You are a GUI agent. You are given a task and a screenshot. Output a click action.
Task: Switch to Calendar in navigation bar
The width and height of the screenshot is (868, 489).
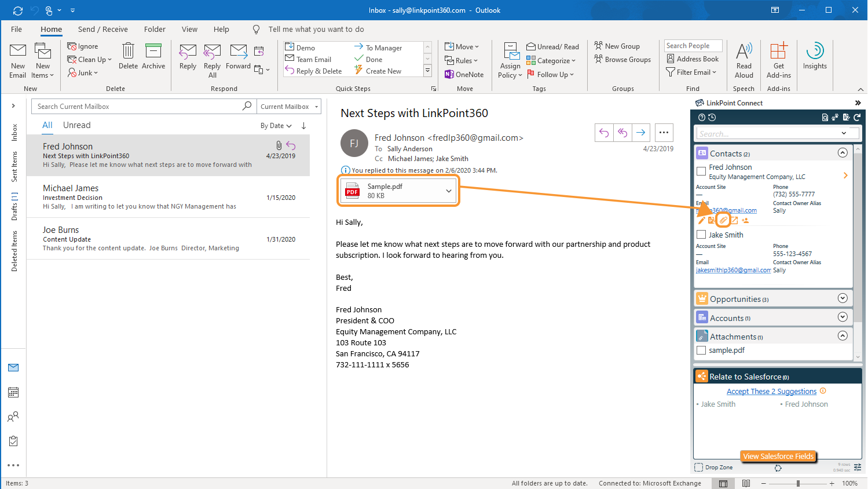tap(13, 392)
